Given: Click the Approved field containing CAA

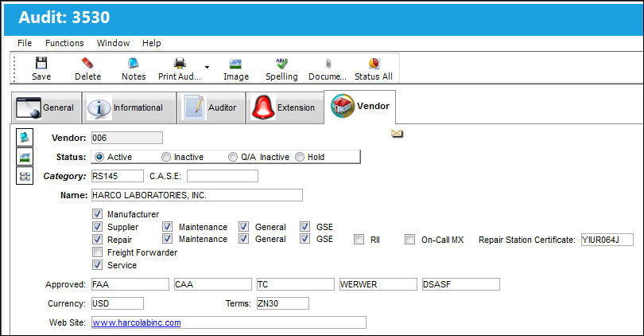Looking at the screenshot, I should tap(213, 284).
